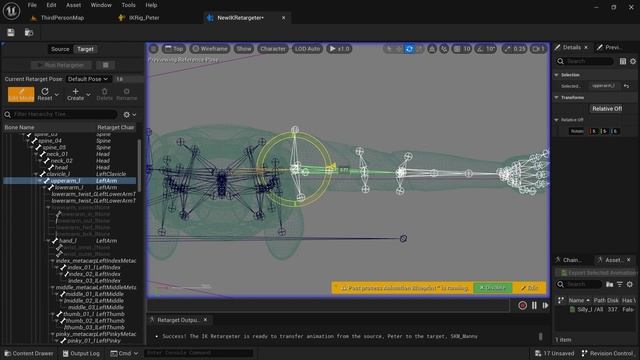This screenshot has width=640, height=360.
Task: Save the current asset with the floppy icon
Action: (x=11, y=33)
